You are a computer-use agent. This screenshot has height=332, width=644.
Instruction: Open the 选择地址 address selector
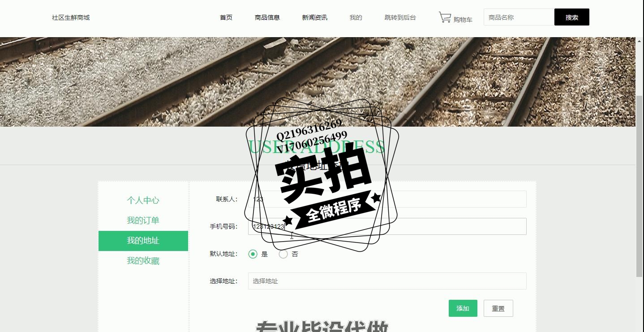coord(387,281)
